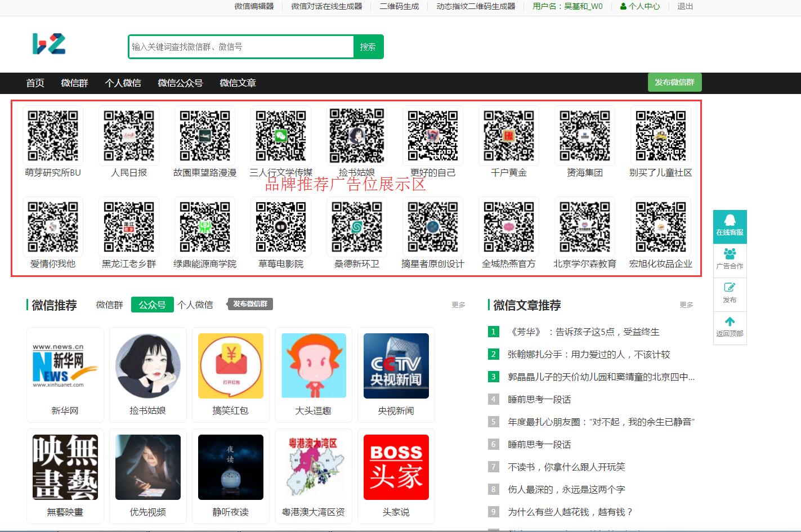Open 优先视频 account card
801x532 pixels.
click(x=148, y=476)
